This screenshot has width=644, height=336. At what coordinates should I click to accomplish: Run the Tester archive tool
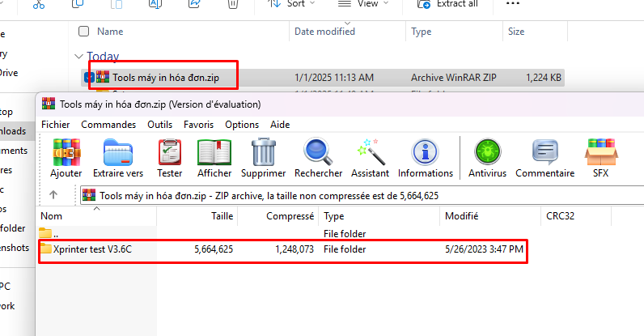pos(169,154)
